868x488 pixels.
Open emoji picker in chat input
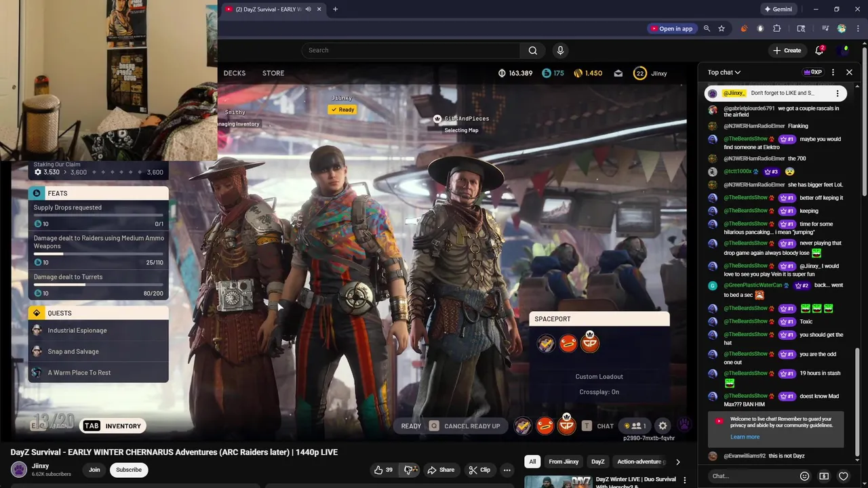[x=804, y=476]
